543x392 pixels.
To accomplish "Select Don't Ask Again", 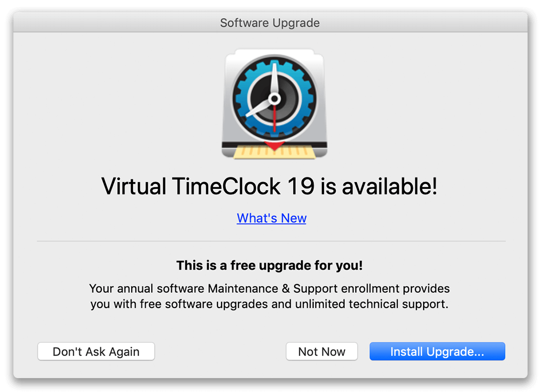I will click(x=96, y=351).
